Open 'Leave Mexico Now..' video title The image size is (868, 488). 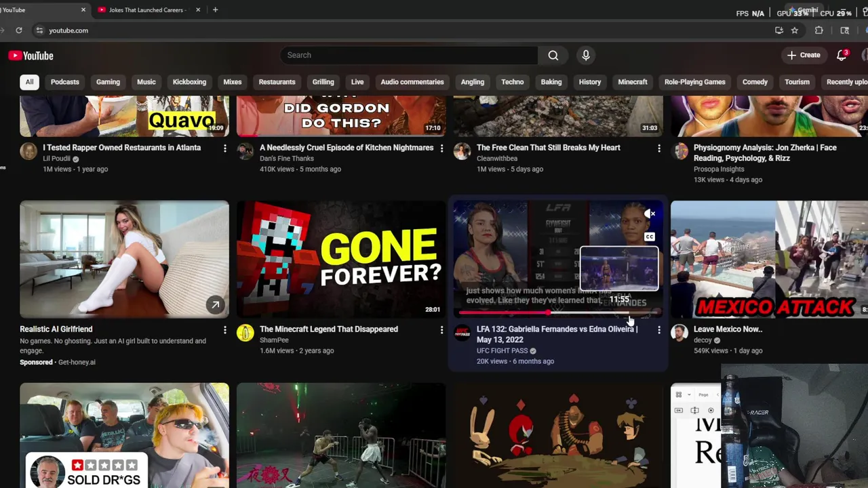(x=728, y=329)
